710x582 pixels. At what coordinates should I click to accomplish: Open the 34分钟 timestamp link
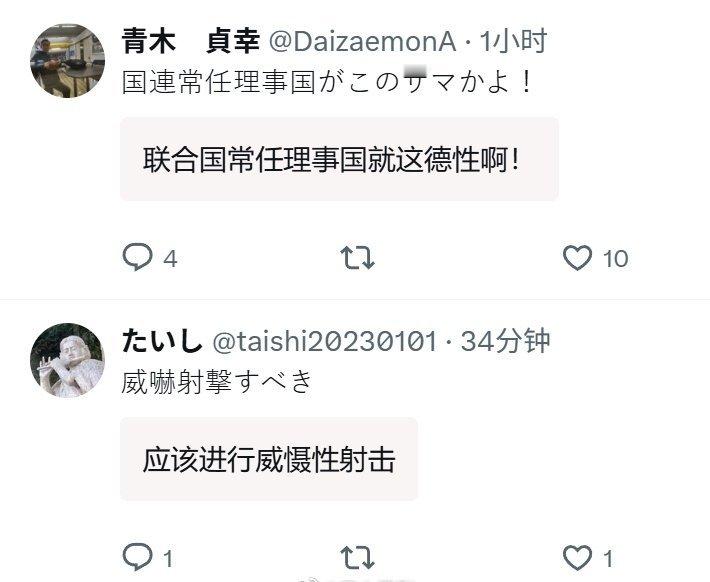pos(505,341)
